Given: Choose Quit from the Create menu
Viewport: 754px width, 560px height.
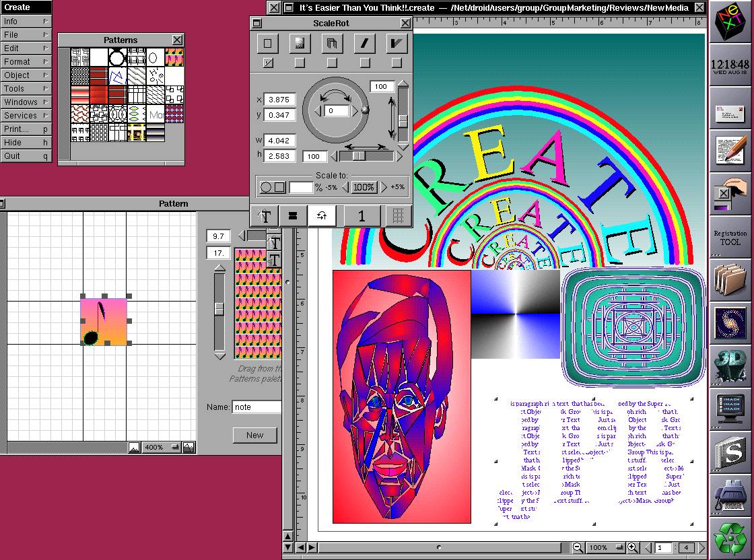Looking at the screenshot, I should tap(26, 155).
